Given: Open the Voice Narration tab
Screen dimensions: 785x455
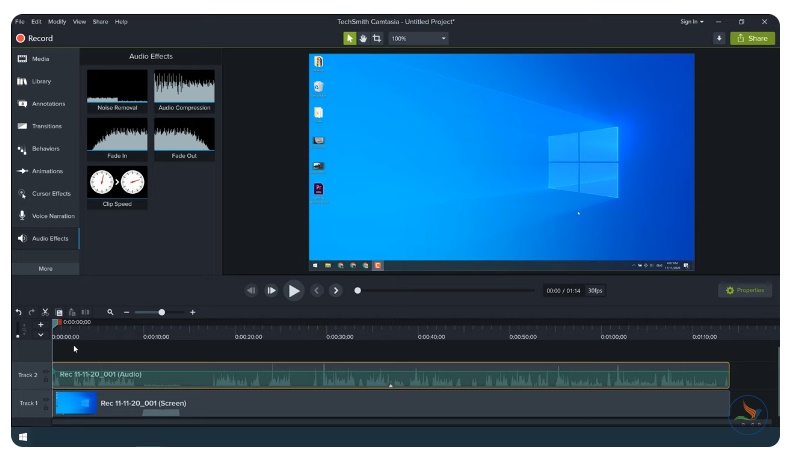Looking at the screenshot, I should tap(45, 216).
